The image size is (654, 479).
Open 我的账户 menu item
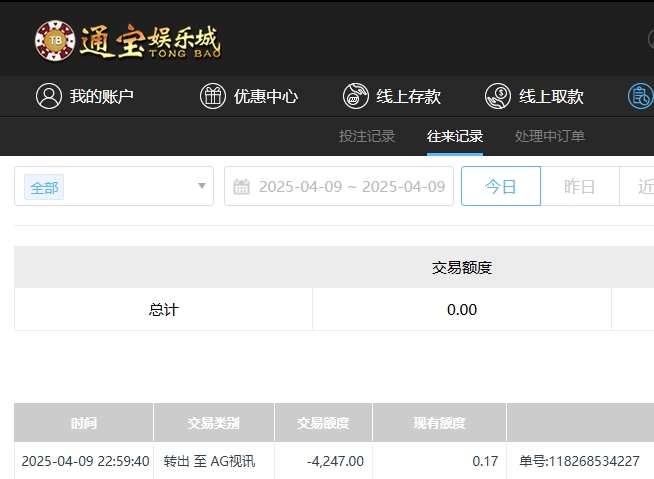click(x=85, y=96)
